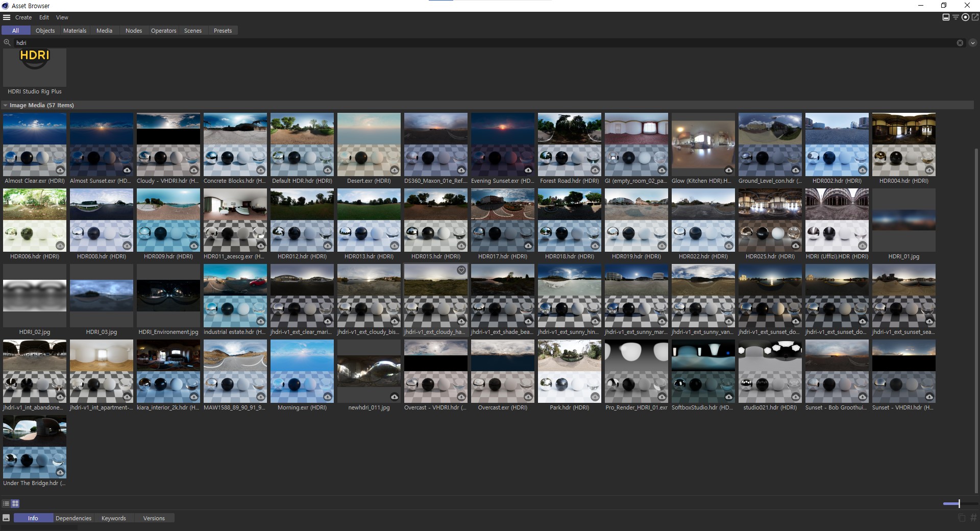Select the Media filter tab
Image resolution: width=980 pixels, height=531 pixels.
[104, 31]
